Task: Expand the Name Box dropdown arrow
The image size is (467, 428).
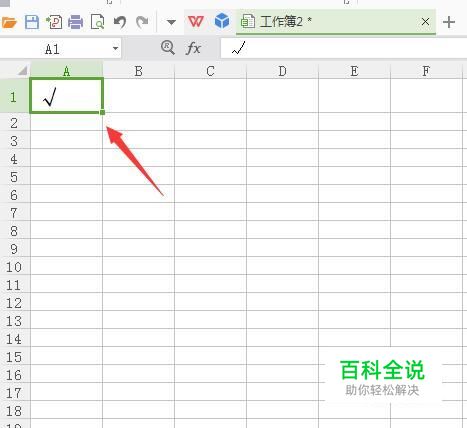Action: click(x=115, y=49)
